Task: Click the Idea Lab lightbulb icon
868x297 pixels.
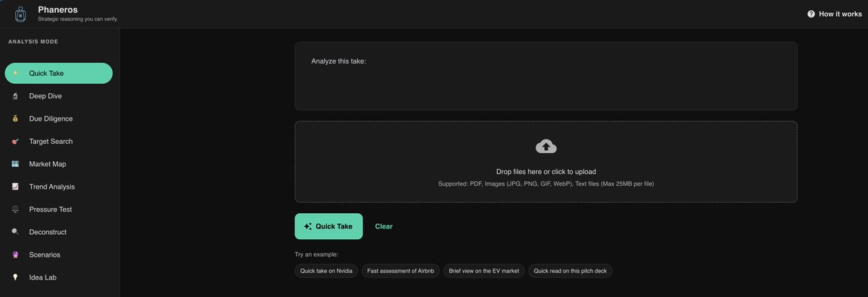Action: pyautogui.click(x=15, y=277)
